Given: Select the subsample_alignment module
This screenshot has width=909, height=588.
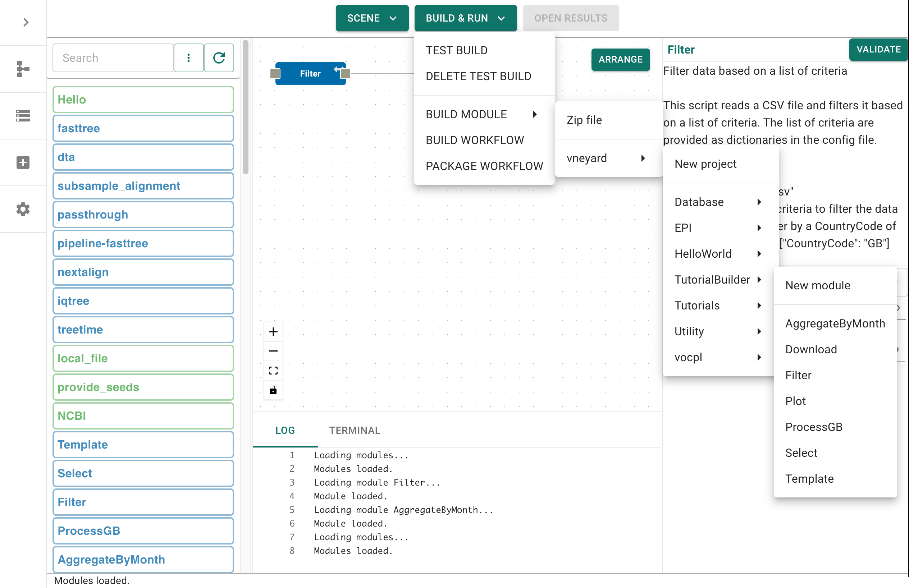Looking at the screenshot, I should click(x=143, y=186).
